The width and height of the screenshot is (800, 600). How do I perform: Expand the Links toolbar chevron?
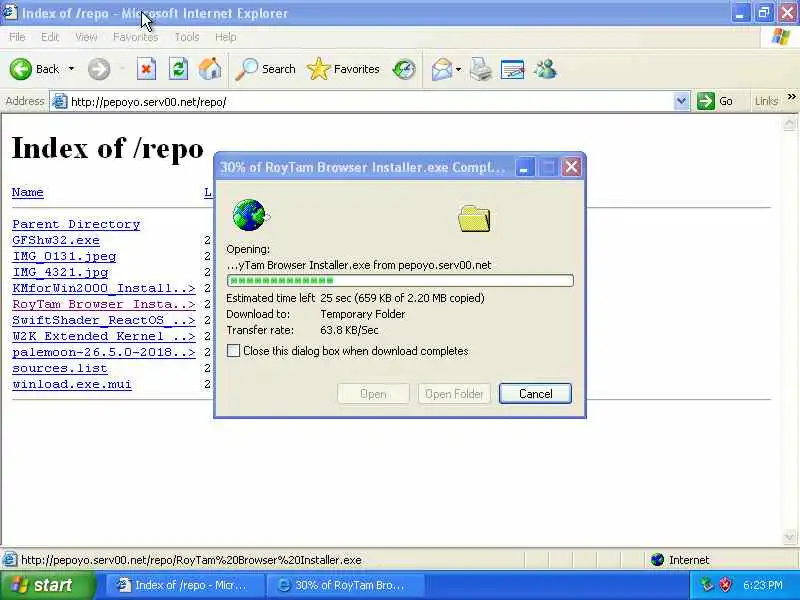(791, 96)
